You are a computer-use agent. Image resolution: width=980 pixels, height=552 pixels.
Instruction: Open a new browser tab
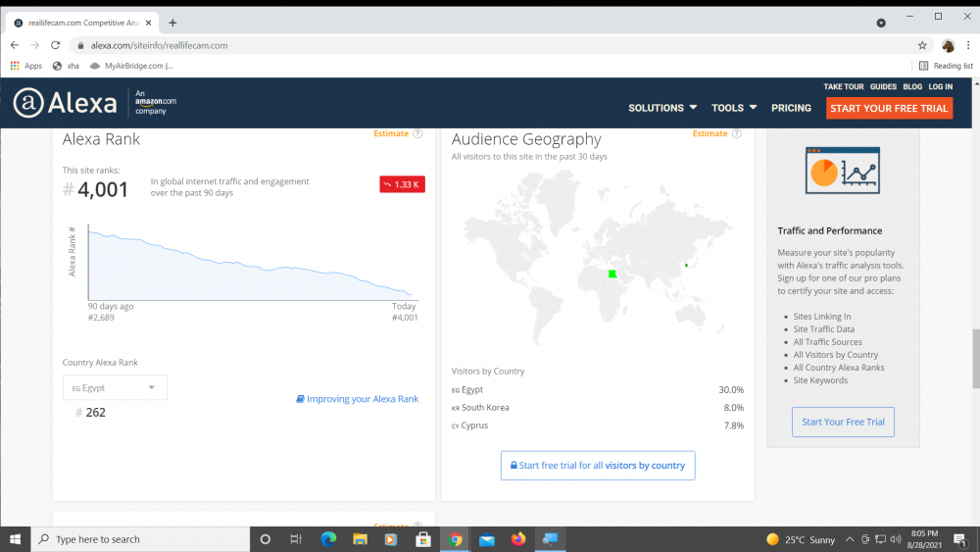172,23
